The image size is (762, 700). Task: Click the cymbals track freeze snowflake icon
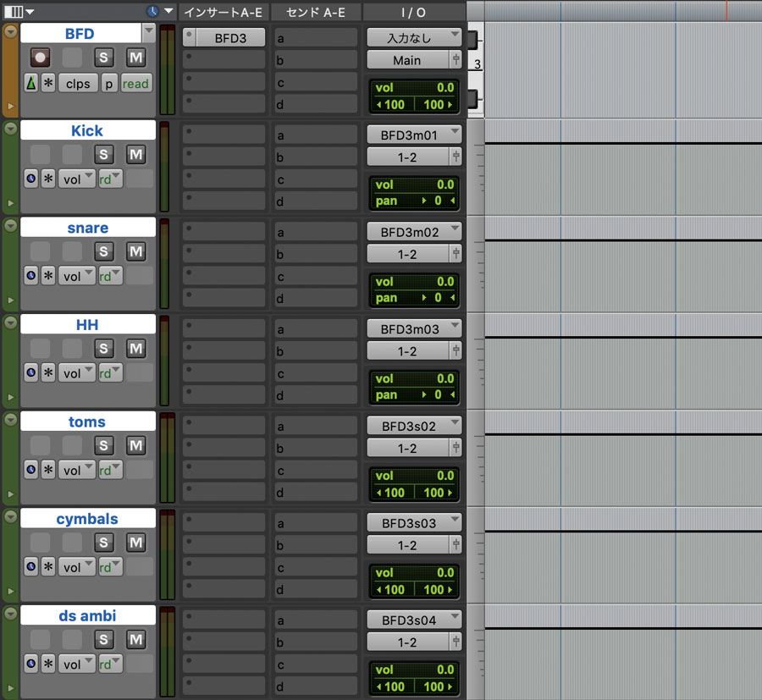pos(48,566)
